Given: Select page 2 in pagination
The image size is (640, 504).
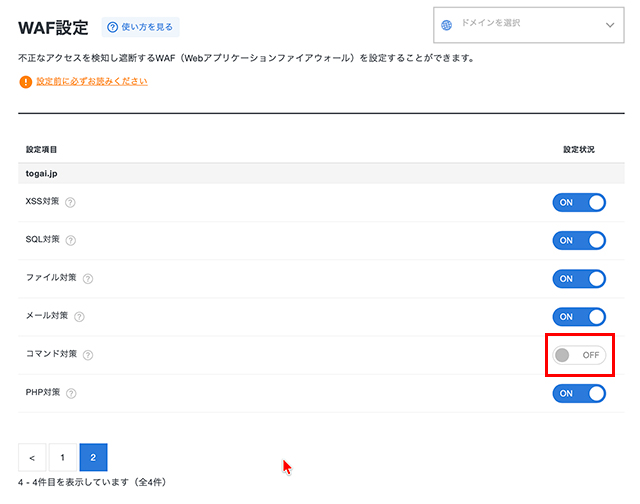Looking at the screenshot, I should point(93,458).
